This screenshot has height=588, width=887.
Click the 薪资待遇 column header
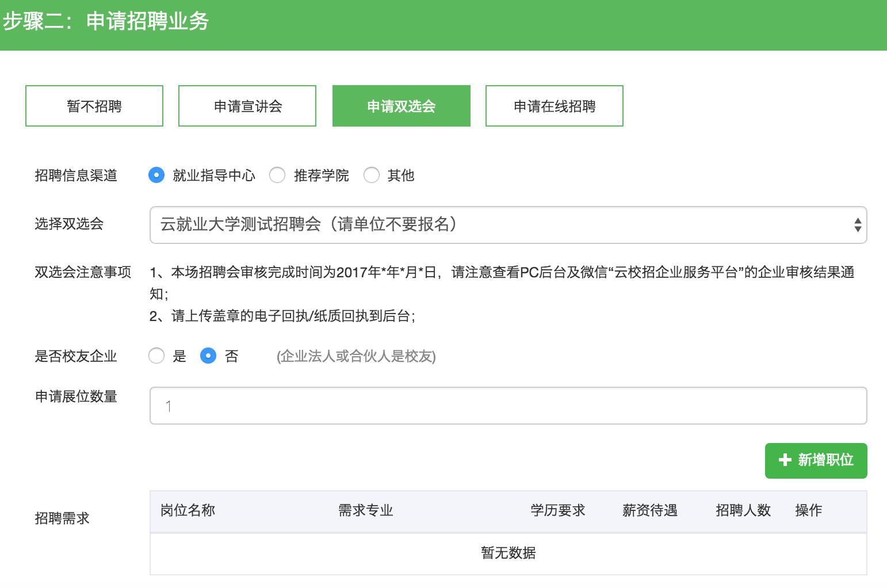pyautogui.click(x=649, y=510)
